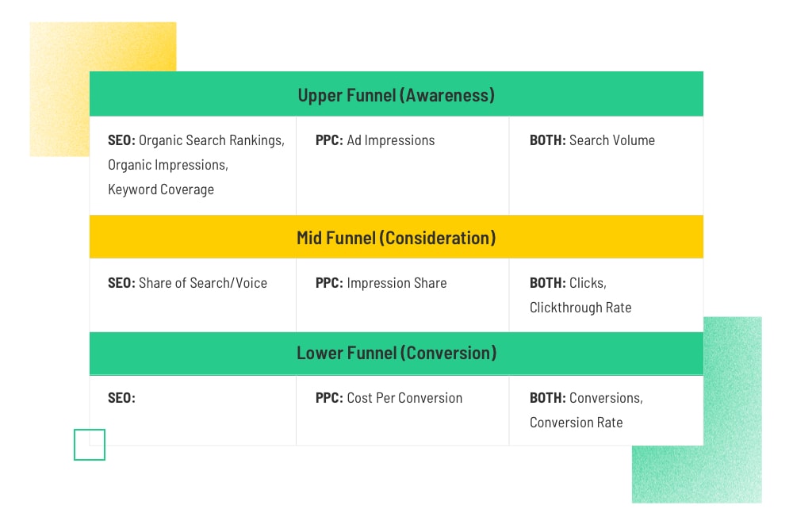Select the Organic Impressions line
This screenshot has height=532, width=793.
167,165
